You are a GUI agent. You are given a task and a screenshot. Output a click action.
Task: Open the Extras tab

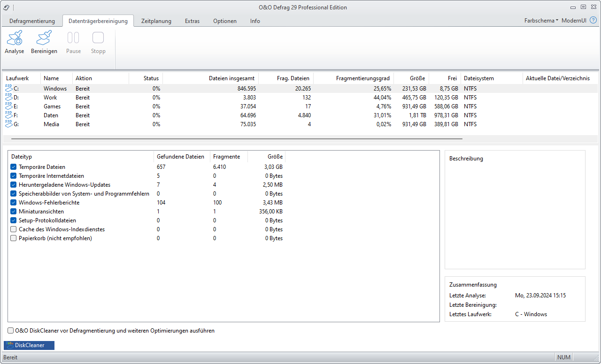click(x=192, y=21)
